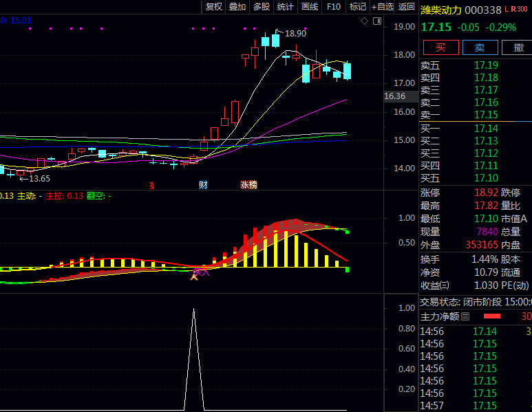Click the diamond icon above the price axis
532x412 pixels.
pos(365,21)
